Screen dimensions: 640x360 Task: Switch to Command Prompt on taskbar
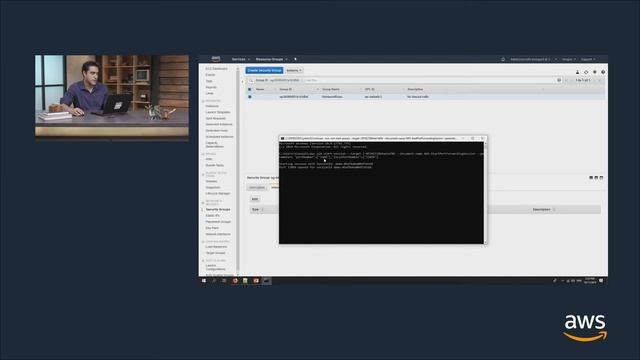[x=267, y=281]
